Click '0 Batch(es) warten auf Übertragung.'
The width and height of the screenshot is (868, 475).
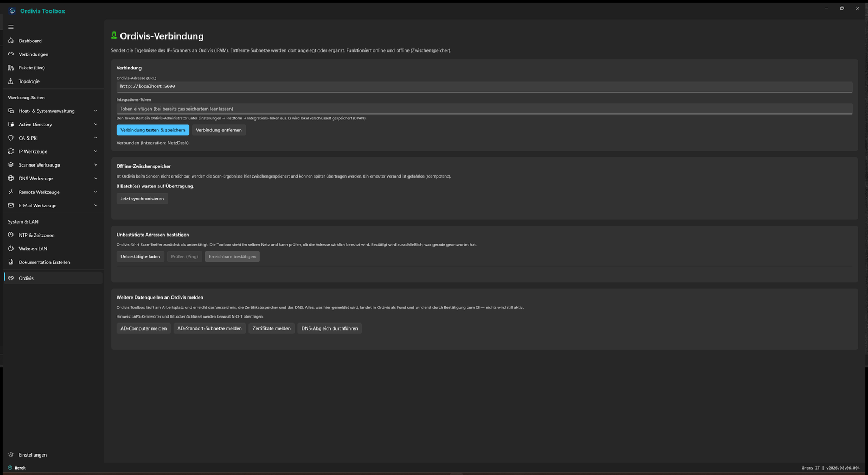(x=155, y=186)
